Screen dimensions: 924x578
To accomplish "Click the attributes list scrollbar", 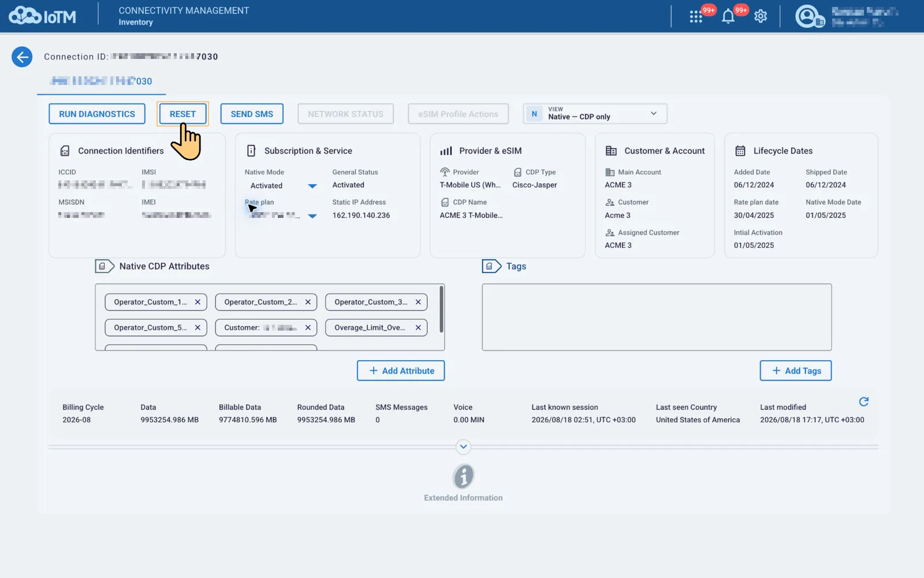I will 442,309.
